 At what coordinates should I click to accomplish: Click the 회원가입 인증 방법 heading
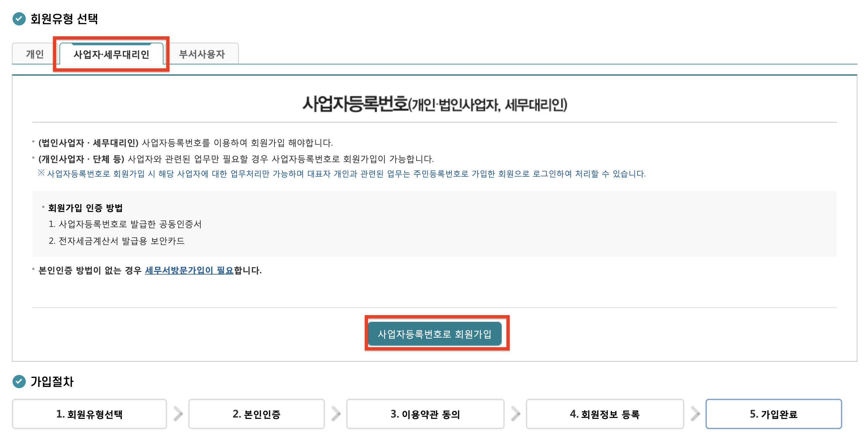(85, 208)
